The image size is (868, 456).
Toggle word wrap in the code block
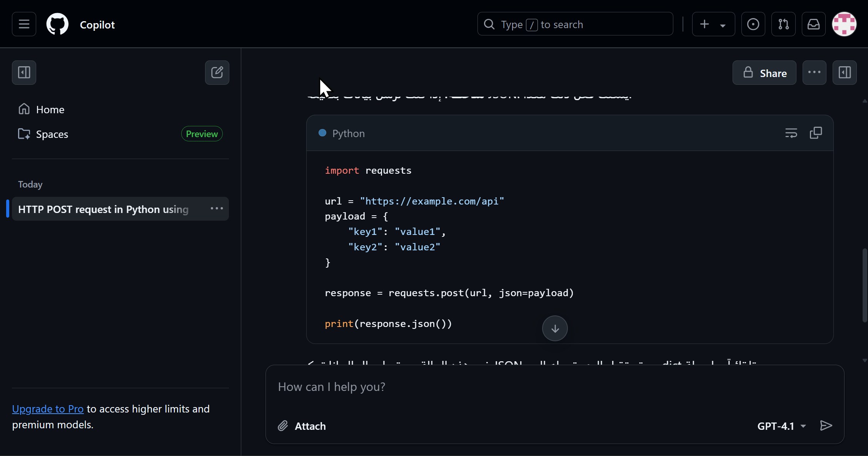[791, 133]
